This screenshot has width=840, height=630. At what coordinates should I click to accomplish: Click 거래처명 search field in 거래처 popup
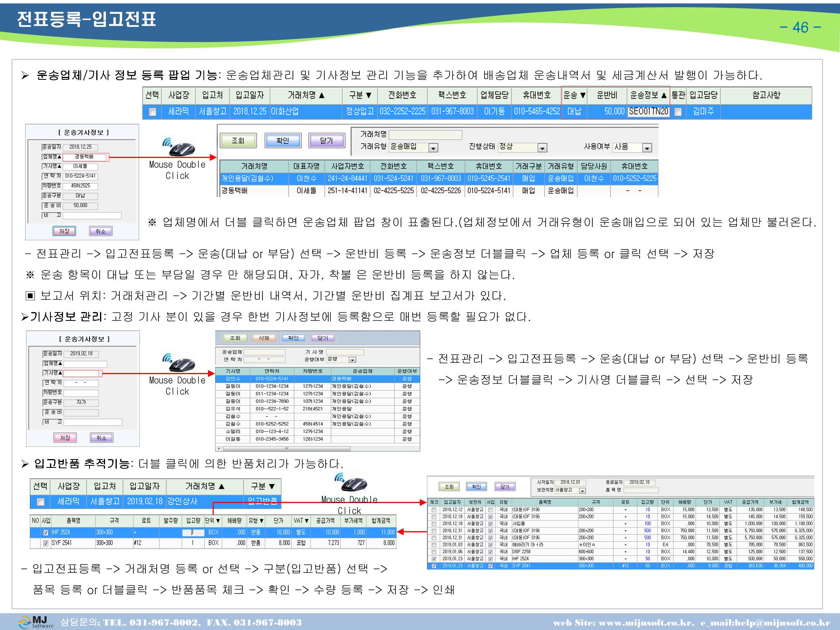(425, 135)
